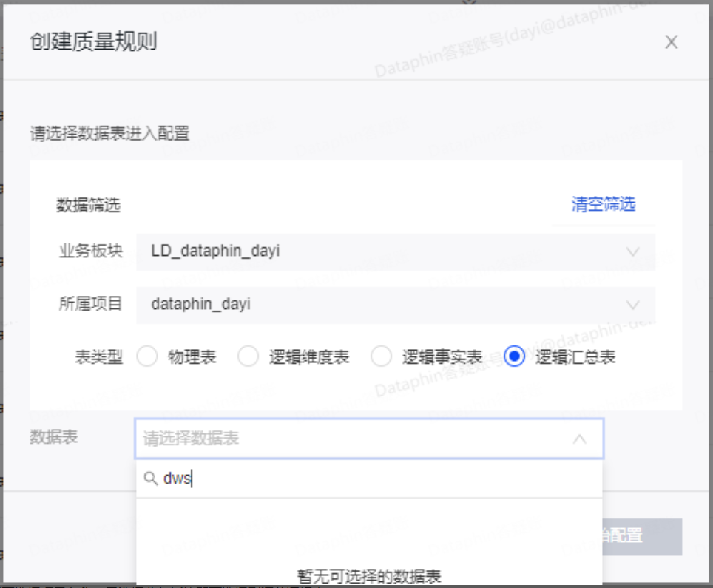Close the 创建质量规则 dialog with X
The width and height of the screenshot is (713, 588).
(671, 42)
